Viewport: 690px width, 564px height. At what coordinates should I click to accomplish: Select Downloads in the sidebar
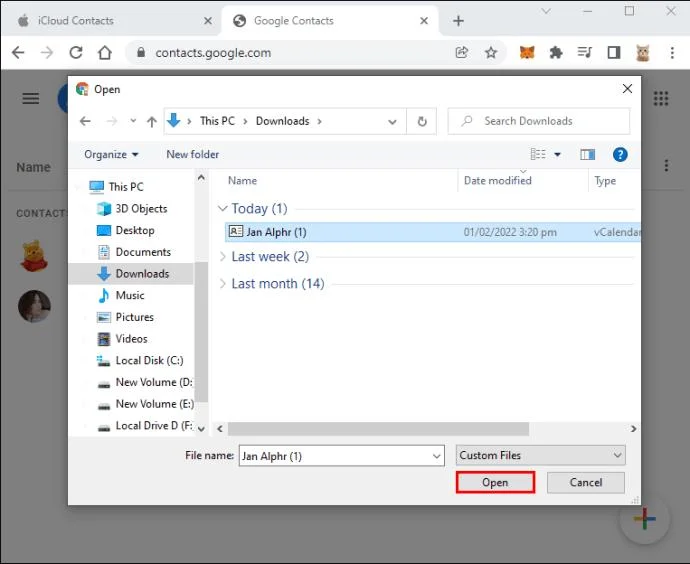(x=131, y=273)
